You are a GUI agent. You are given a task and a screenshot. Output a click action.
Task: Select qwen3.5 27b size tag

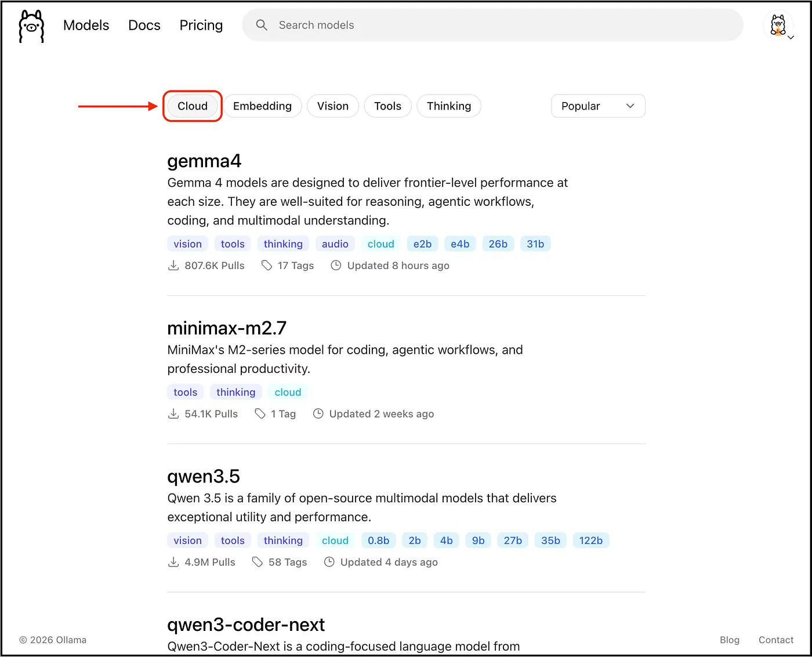pyautogui.click(x=513, y=540)
